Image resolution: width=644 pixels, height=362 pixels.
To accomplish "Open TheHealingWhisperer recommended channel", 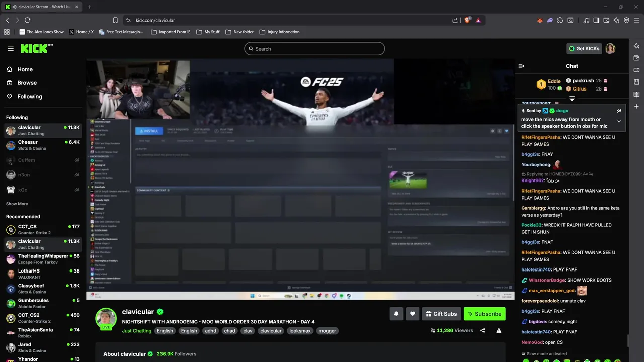I will point(43,259).
